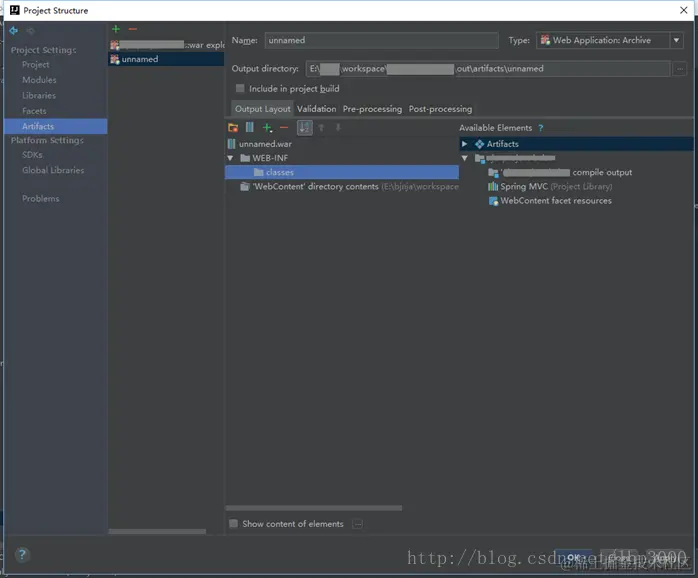Select the war exploded artifact in the list

click(166, 45)
